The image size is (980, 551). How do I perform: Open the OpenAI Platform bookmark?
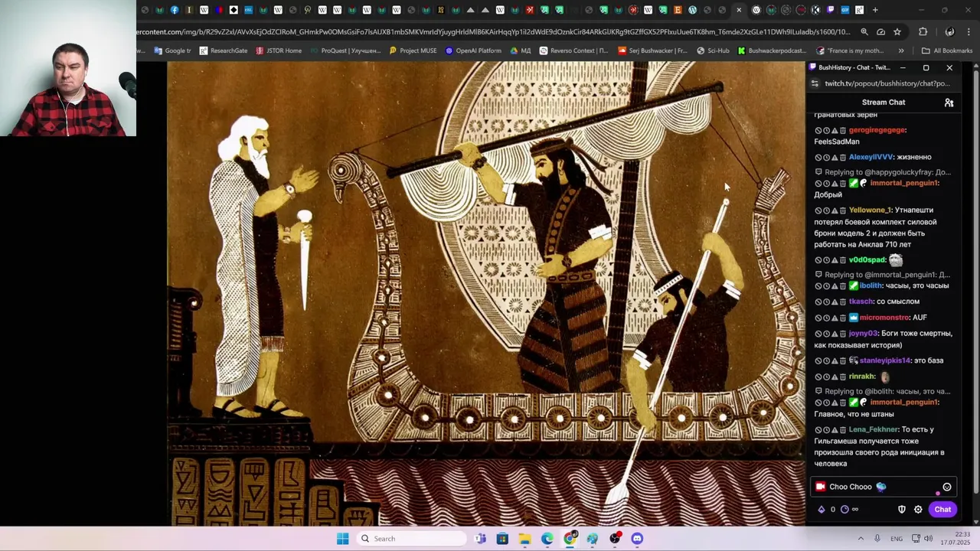click(473, 51)
